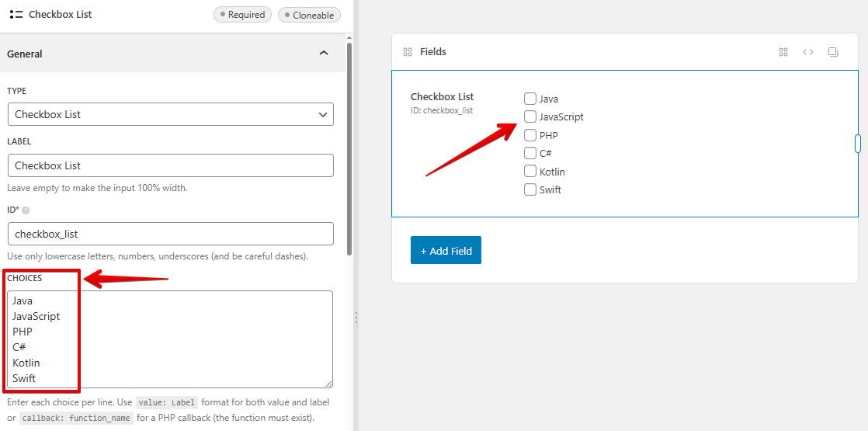Click the help icon next to ID label
The height and width of the screenshot is (431, 868).
pos(26,210)
